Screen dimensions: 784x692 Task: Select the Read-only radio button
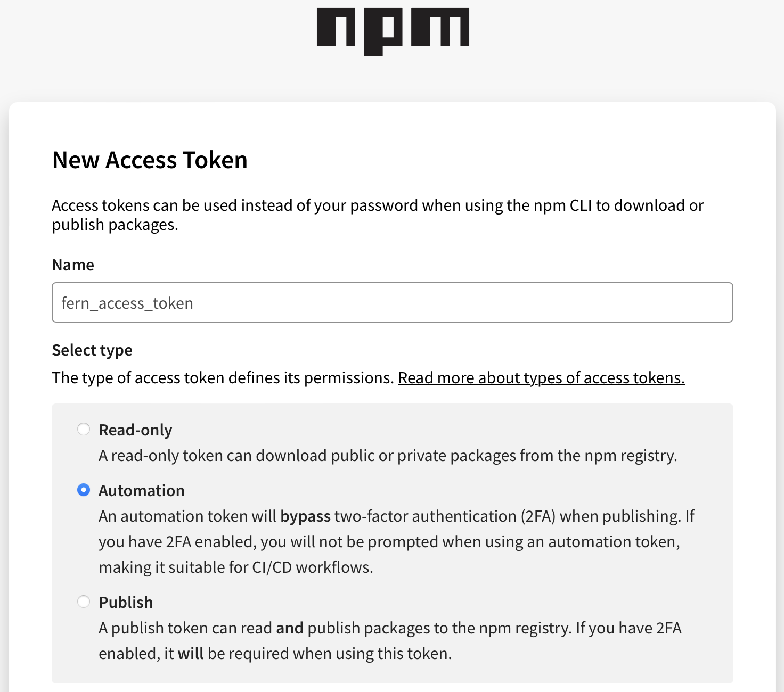(84, 429)
